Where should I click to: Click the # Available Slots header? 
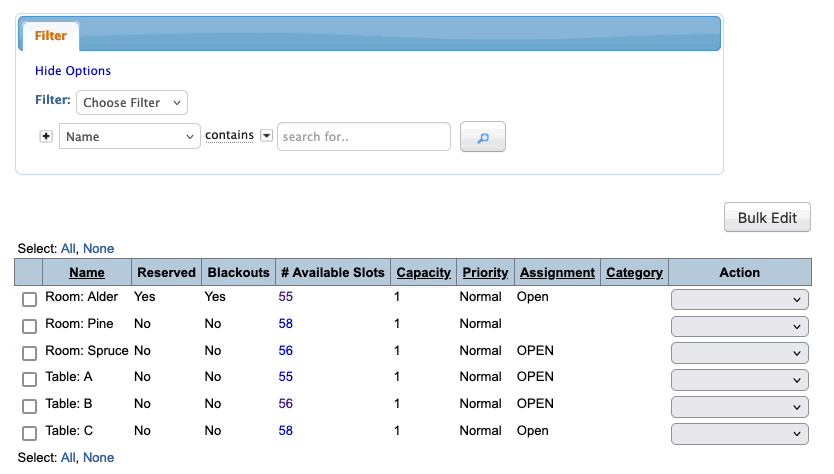pyautogui.click(x=332, y=272)
